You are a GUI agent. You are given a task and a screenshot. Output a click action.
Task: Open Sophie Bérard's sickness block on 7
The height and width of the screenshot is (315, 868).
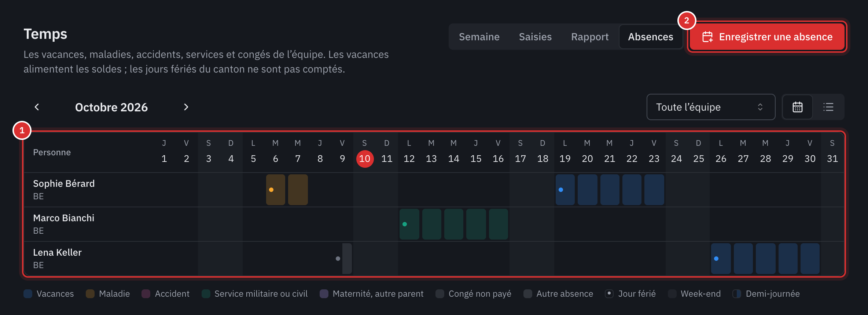(298, 190)
